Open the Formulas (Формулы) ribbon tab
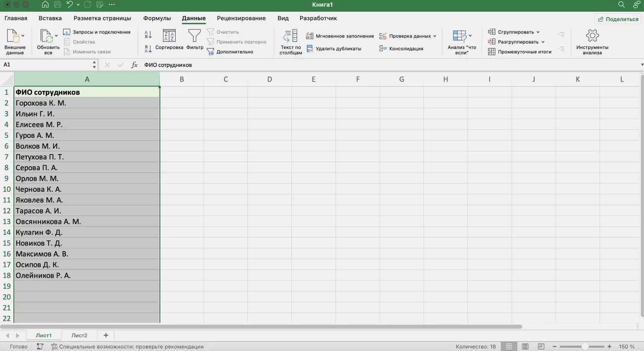 pos(157,18)
